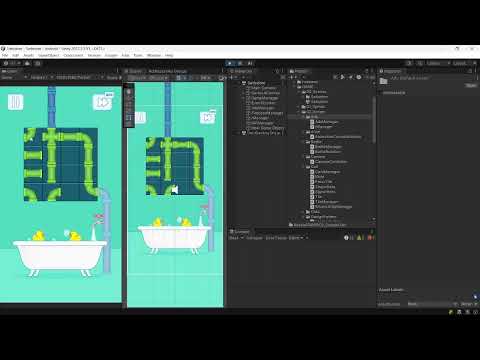Click the folder icon in Inspector header

384,81
